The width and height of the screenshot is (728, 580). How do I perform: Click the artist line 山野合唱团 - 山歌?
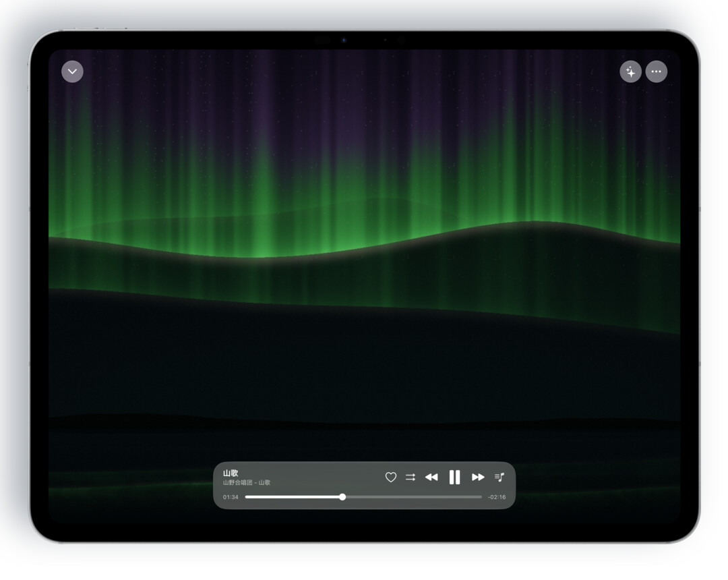[x=247, y=482]
